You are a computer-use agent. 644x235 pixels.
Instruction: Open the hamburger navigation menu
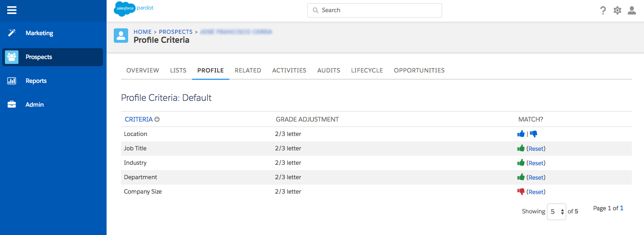coord(12,10)
